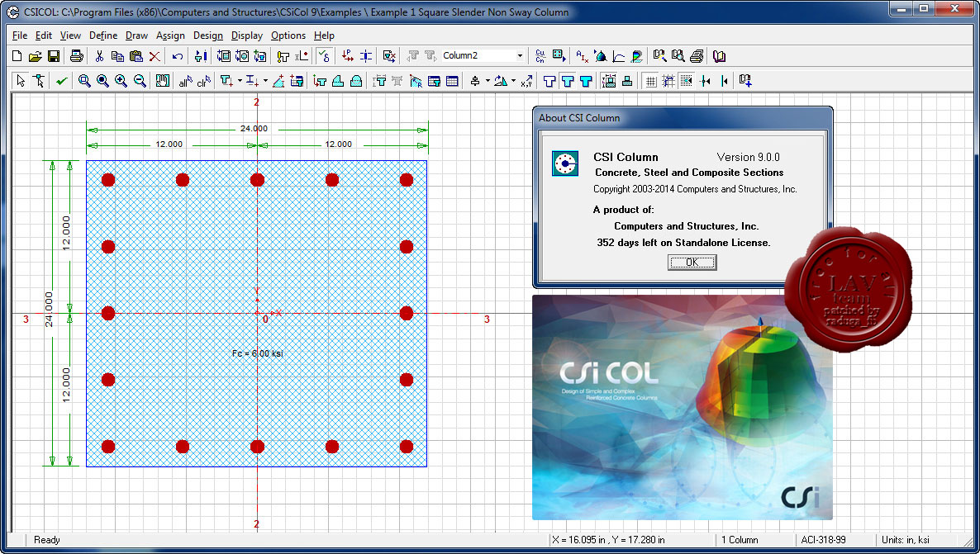Select the Zoom In magnifier tool
Viewport: 980px width, 554px height.
121,80
